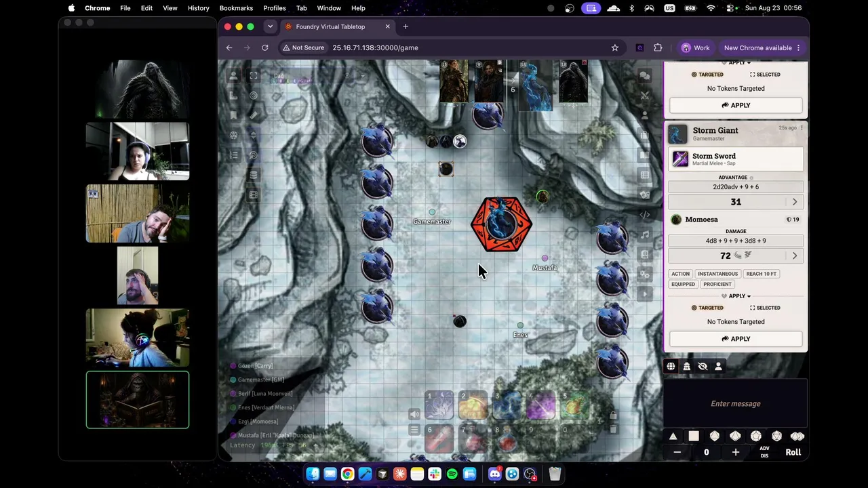The image size is (868, 488).
Task: Add a d10 die to the roll
Action: pos(735,436)
